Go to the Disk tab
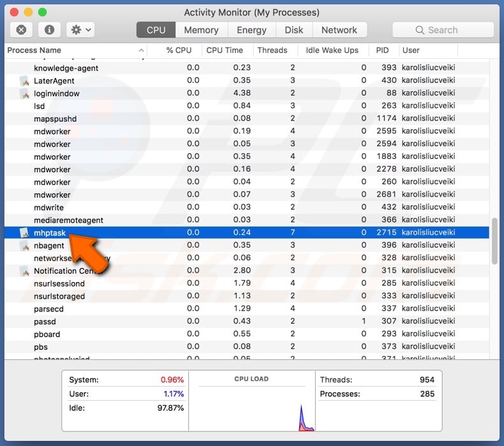This screenshot has height=446, width=504. [x=293, y=30]
